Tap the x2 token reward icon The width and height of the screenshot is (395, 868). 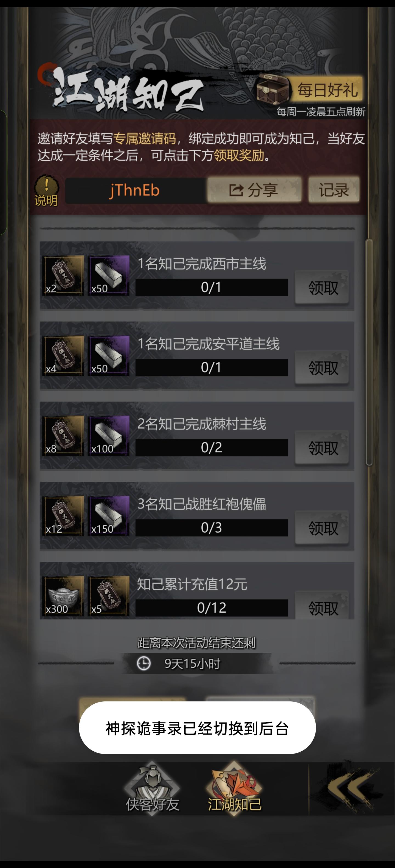tap(63, 276)
